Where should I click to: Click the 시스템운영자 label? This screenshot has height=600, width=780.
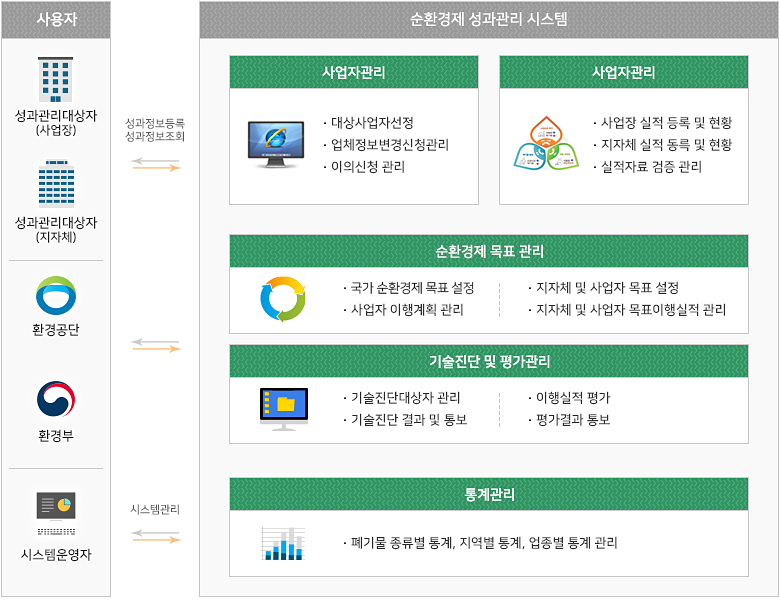tap(56, 554)
